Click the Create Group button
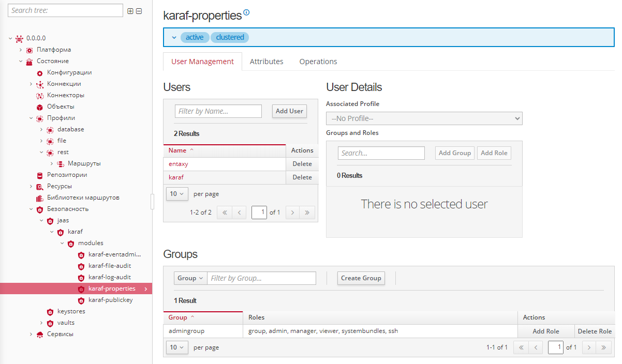622x364 pixels. (361, 278)
